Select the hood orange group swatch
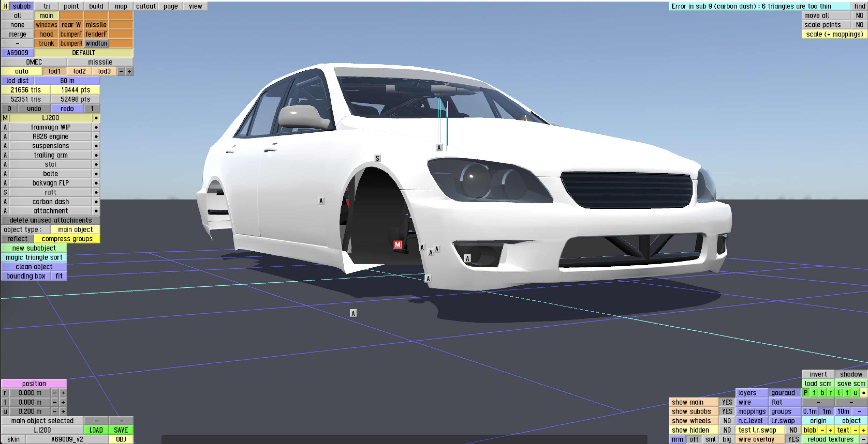The width and height of the screenshot is (868, 444). coord(46,34)
